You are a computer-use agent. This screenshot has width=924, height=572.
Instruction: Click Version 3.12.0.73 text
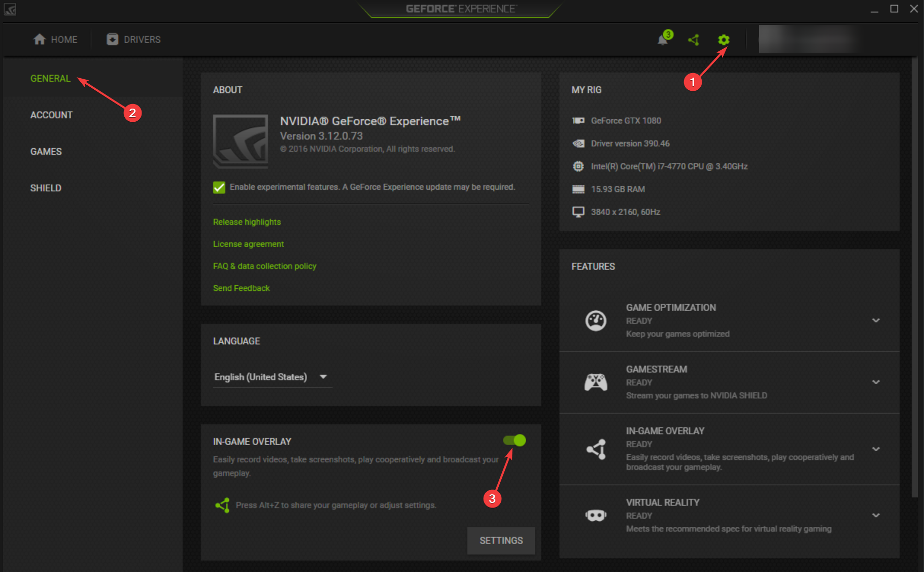[x=321, y=136]
